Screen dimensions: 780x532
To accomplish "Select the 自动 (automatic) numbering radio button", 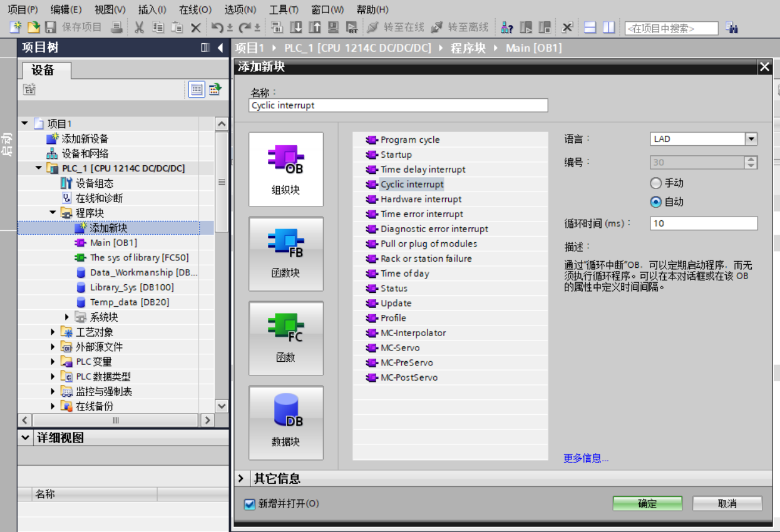I will (656, 202).
